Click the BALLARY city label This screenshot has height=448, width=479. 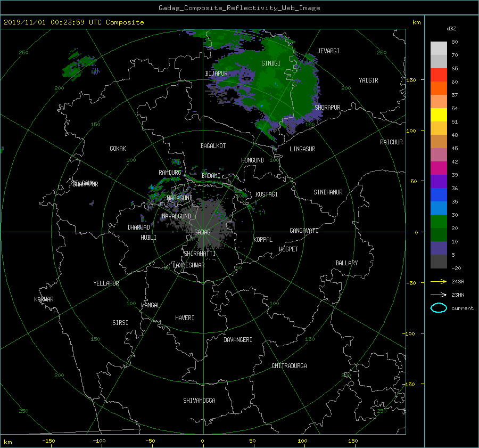coord(346,263)
